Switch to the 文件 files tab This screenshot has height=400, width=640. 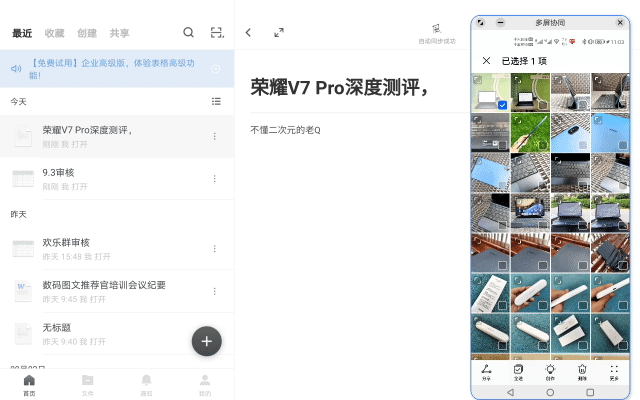88,385
